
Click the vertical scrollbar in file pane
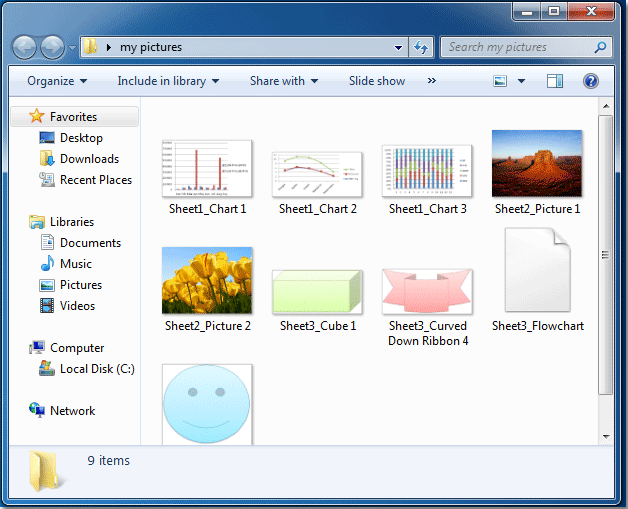point(606,250)
